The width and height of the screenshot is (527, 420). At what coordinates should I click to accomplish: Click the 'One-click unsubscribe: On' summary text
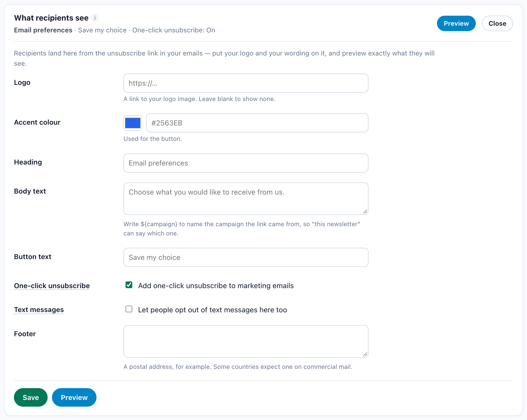[174, 30]
